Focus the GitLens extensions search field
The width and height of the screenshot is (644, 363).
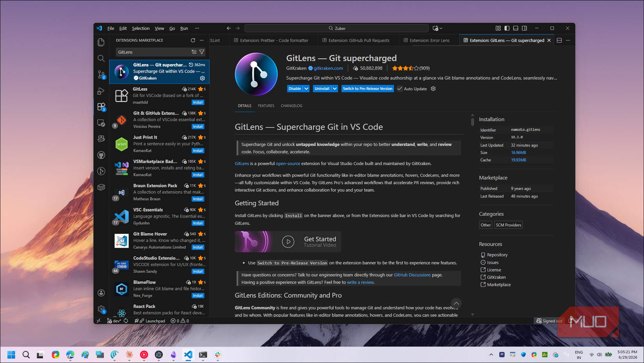tap(153, 52)
